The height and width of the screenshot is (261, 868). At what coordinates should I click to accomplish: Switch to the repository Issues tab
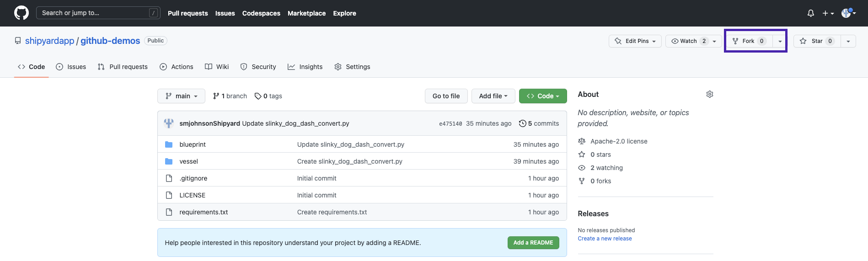71,67
